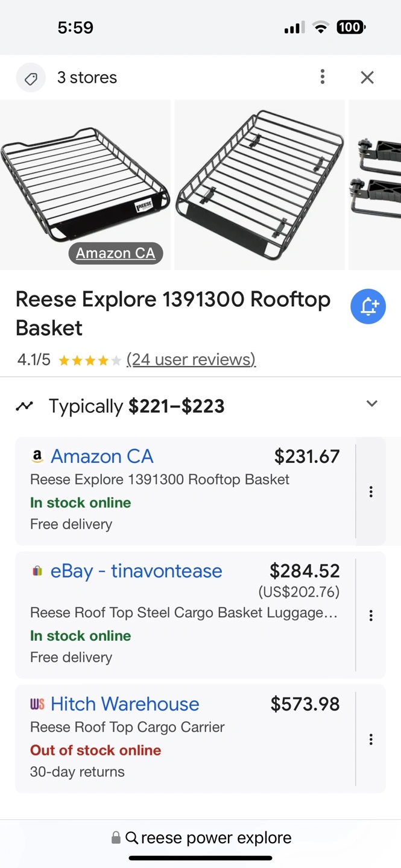Screen dimensions: 401x868
Task: Tap the Amazon CA image source label
Action: [116, 253]
